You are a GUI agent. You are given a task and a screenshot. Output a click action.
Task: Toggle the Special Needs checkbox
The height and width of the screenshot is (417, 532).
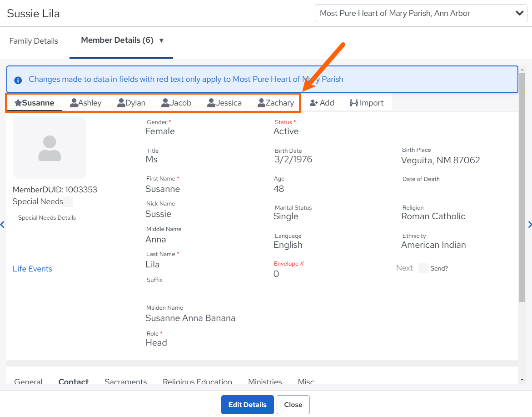pos(68,202)
